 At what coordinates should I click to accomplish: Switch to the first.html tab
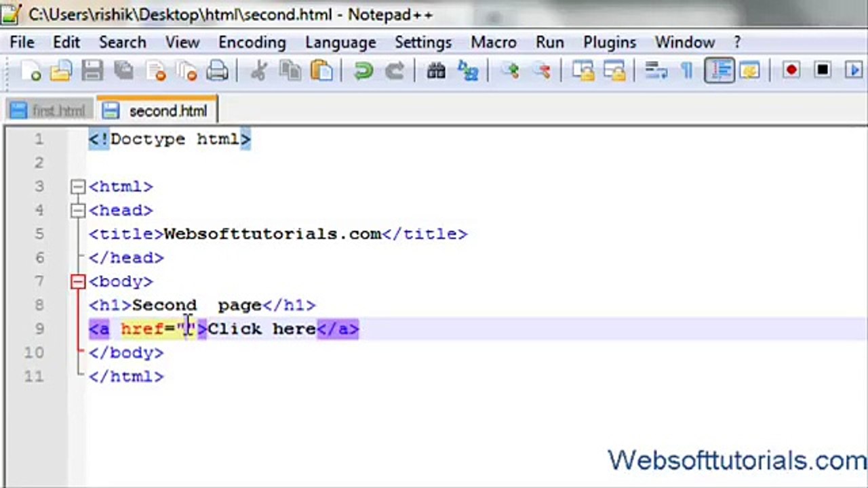click(48, 110)
